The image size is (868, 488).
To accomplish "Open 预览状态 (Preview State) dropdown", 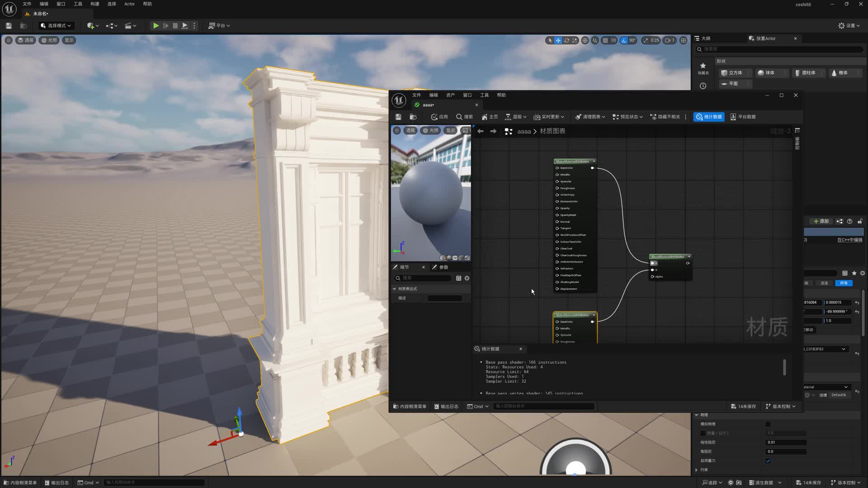I will [x=627, y=117].
